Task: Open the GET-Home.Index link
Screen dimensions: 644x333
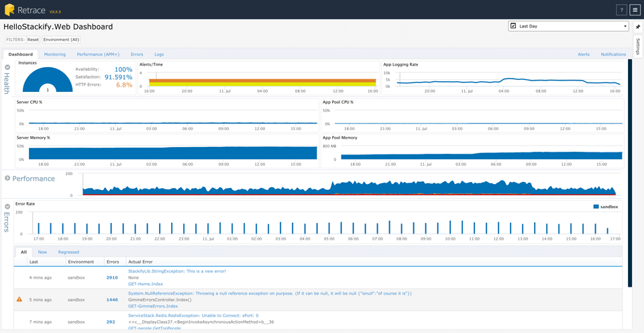Action: click(x=146, y=284)
